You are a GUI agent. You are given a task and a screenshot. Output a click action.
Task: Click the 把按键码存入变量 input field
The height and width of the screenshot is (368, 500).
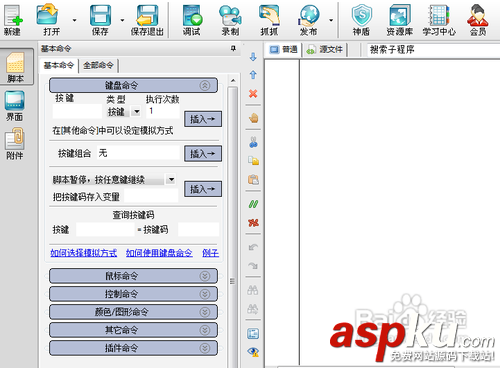[x=151, y=196]
